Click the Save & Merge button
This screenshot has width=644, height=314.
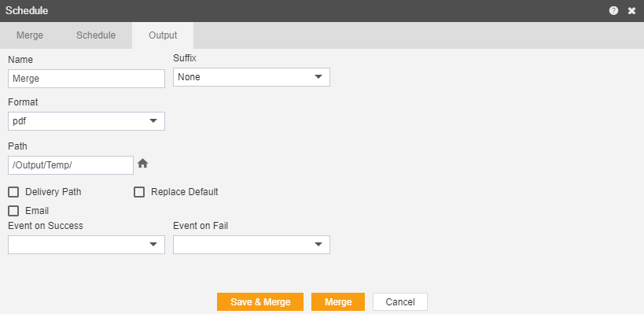coord(260,301)
